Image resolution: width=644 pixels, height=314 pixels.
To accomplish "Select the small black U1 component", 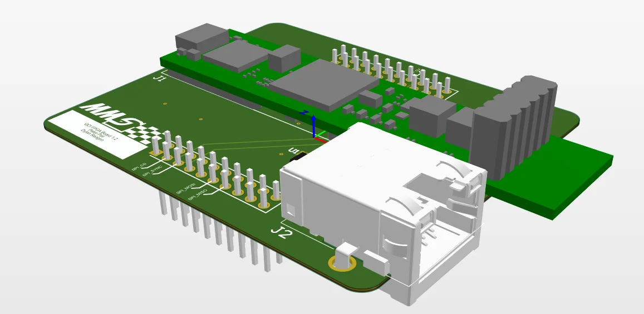I will point(299,156).
